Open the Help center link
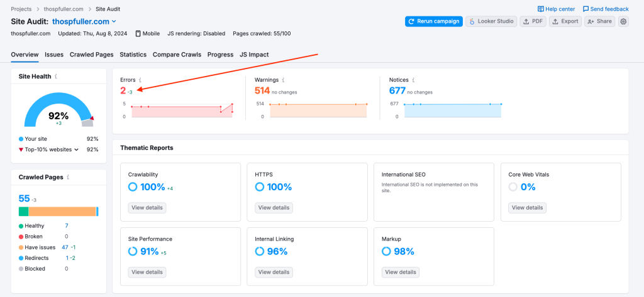 [556, 9]
